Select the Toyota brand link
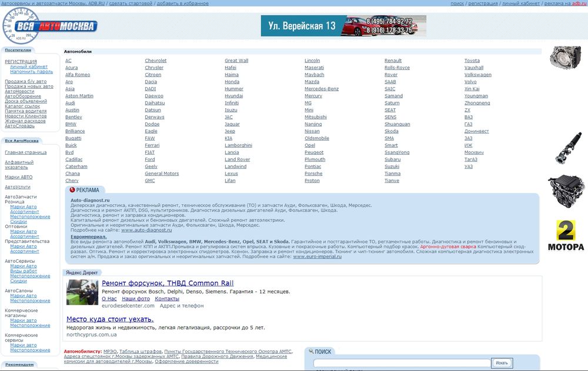Screen dimensions: 588x371 tap(472, 61)
